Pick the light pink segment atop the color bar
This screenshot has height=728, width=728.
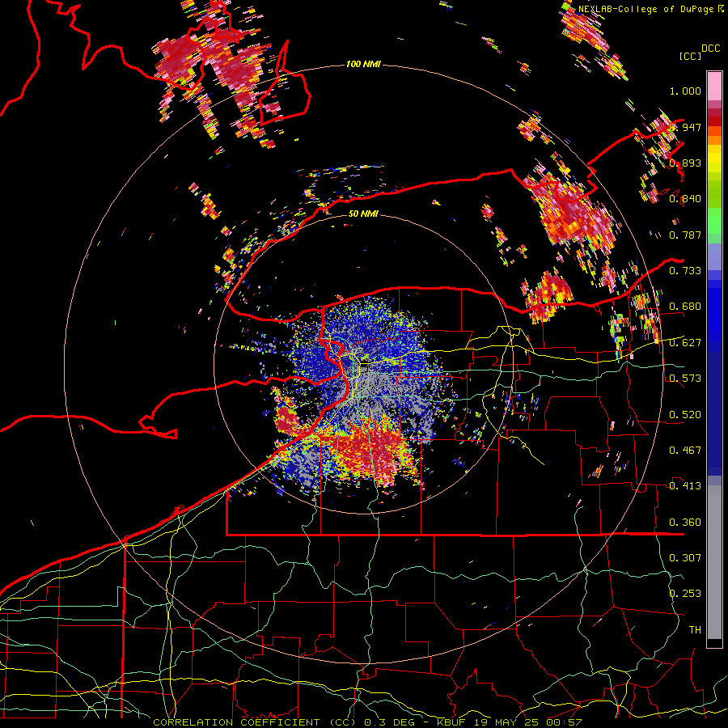click(x=714, y=86)
